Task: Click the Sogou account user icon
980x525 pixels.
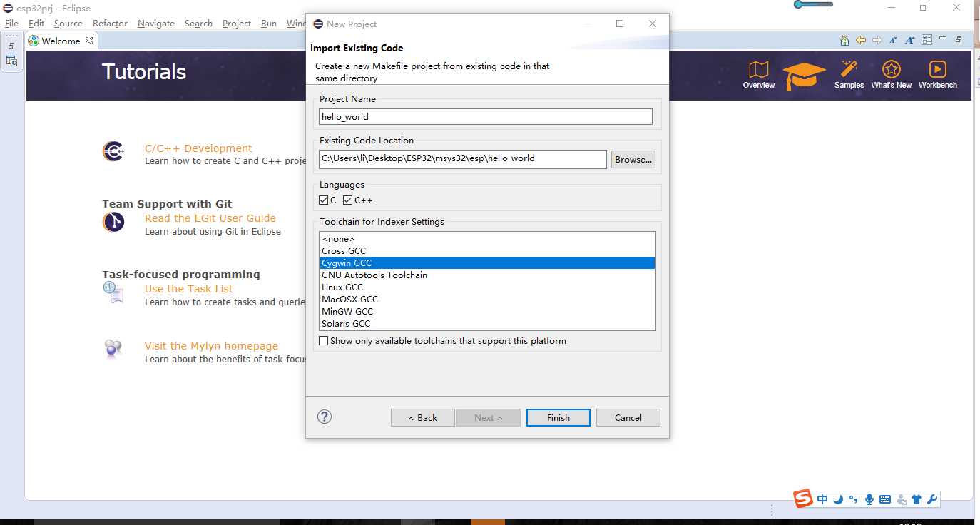Action: [x=902, y=499]
